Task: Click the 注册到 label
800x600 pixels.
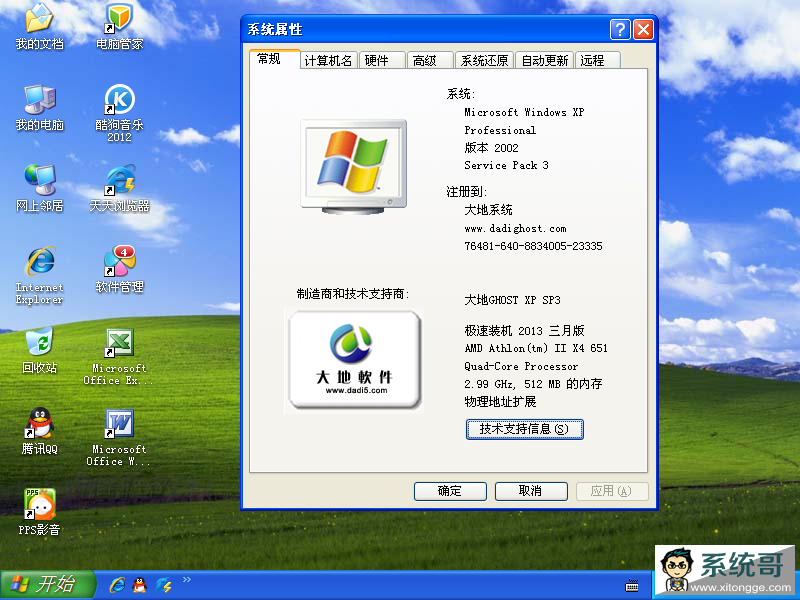Action: (466, 192)
